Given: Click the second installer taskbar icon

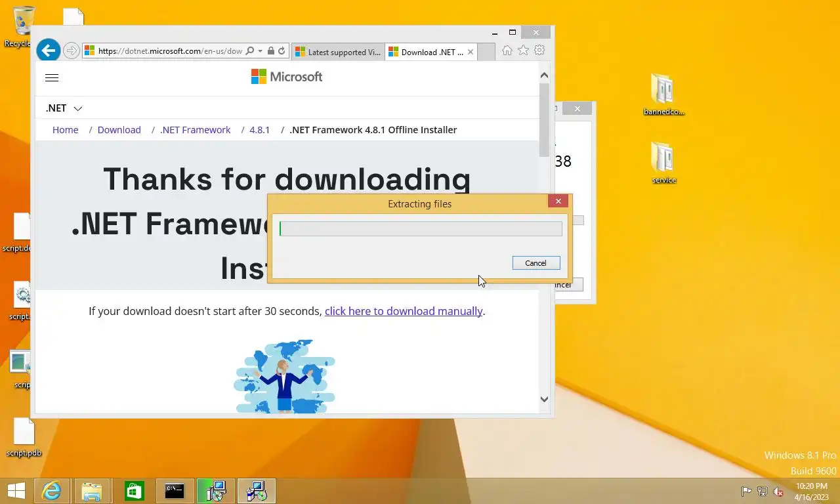Looking at the screenshot, I should pyautogui.click(x=256, y=491).
